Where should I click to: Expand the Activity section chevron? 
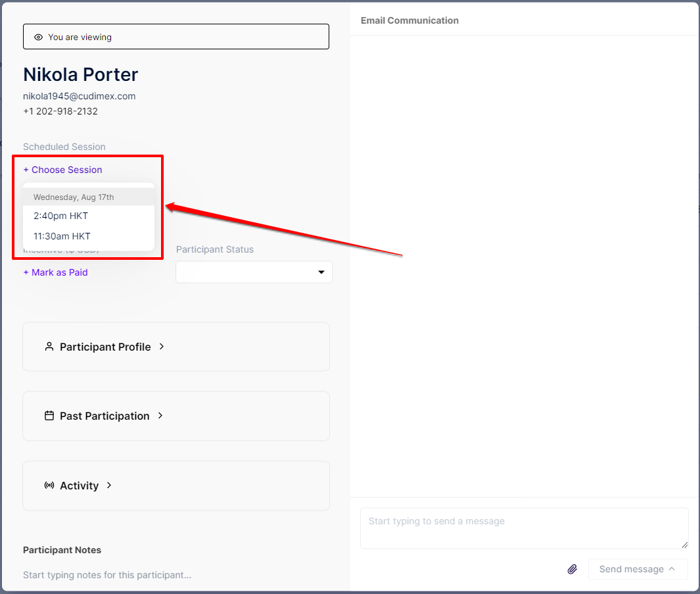tap(109, 485)
